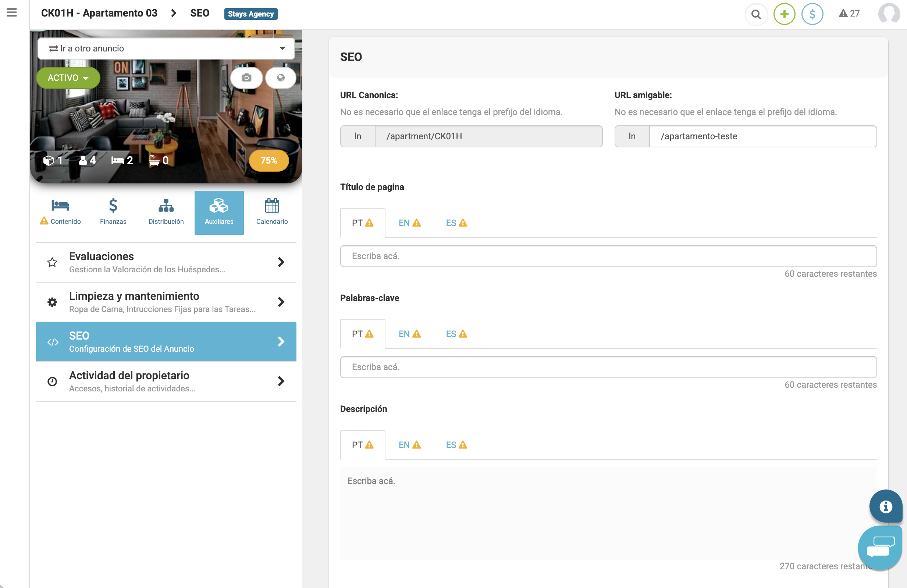The height and width of the screenshot is (588, 907).
Task: Click the green plus add icon
Action: [784, 14]
